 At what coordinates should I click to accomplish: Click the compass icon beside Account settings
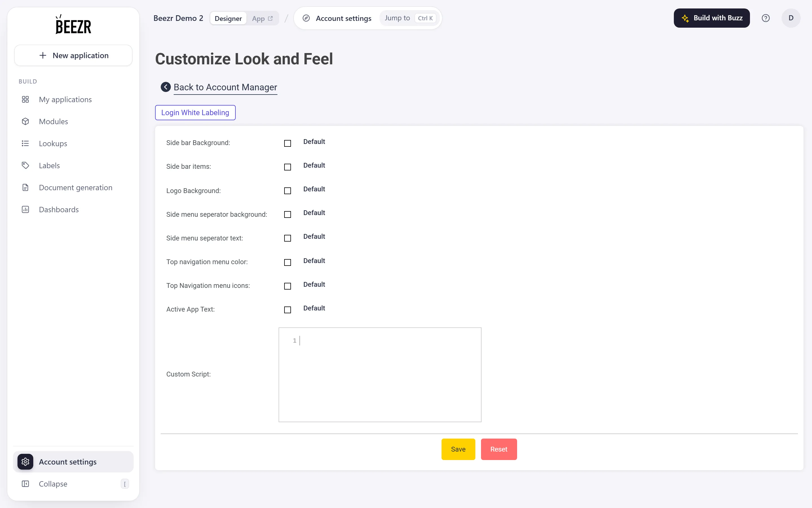click(x=306, y=18)
